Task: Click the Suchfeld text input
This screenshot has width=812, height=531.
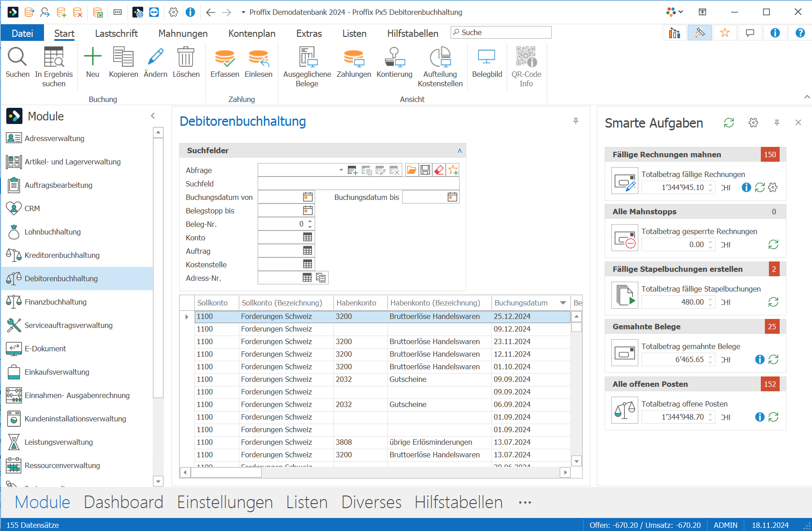Action: point(358,183)
